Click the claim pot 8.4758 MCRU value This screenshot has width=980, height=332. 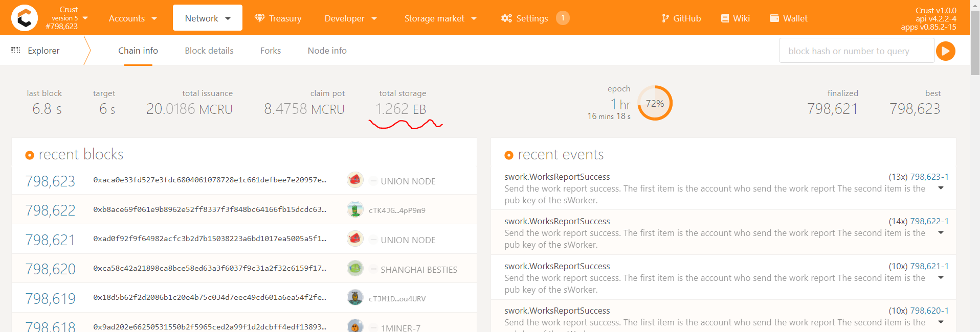(x=304, y=109)
